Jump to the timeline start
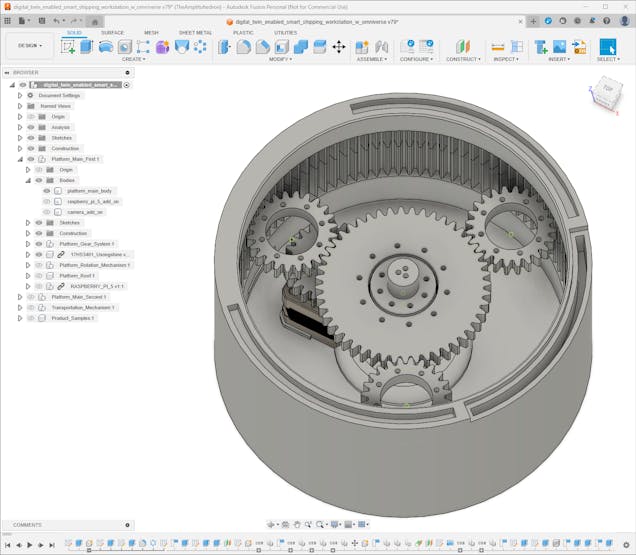 pos(7,545)
